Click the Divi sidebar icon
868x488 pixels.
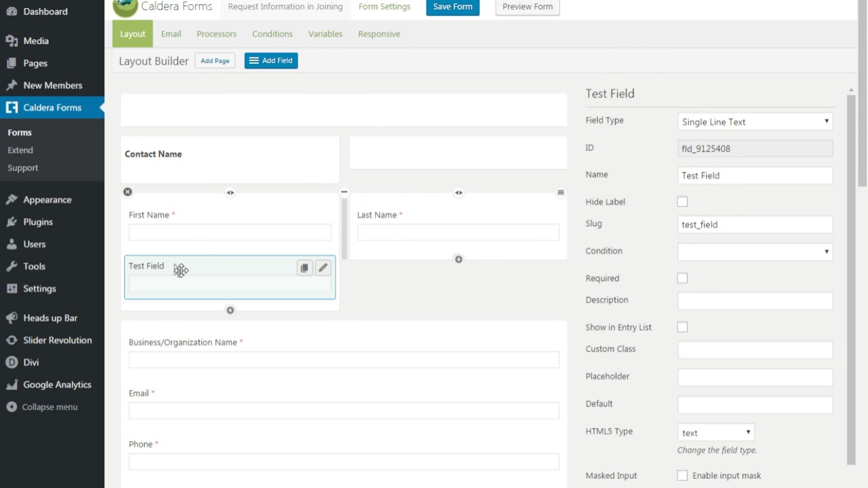coord(12,362)
